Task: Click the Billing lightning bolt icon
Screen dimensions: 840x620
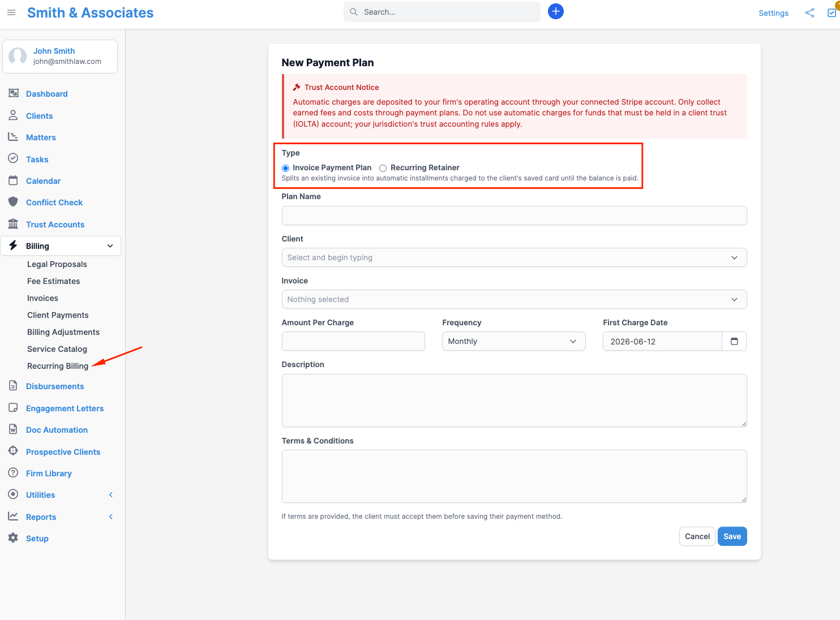Action: click(x=14, y=246)
